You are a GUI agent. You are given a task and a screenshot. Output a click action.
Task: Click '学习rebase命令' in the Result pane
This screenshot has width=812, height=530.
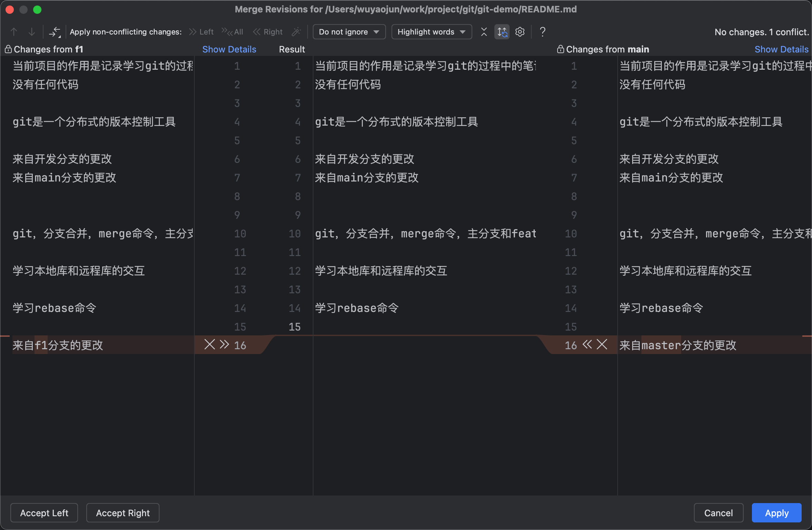(x=357, y=308)
